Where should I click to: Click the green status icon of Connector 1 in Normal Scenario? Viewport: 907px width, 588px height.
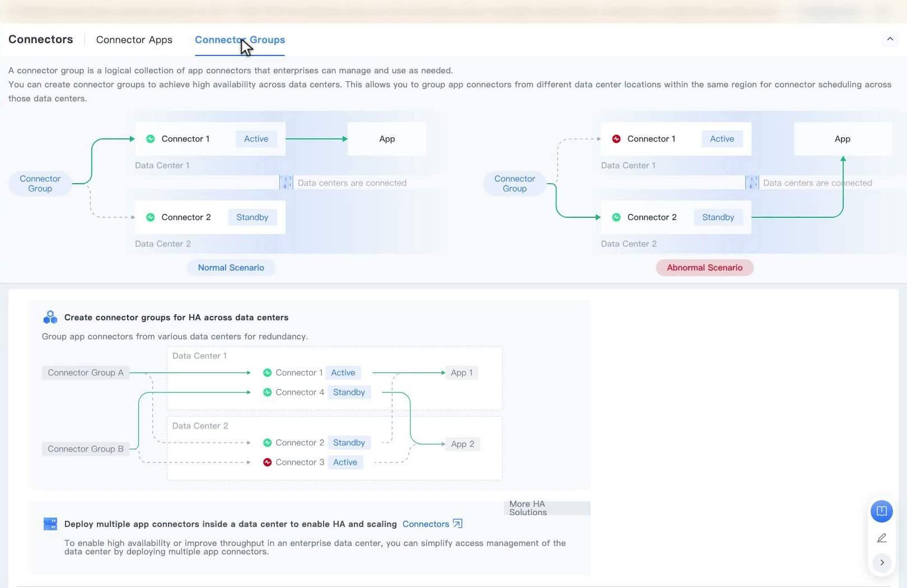(151, 139)
